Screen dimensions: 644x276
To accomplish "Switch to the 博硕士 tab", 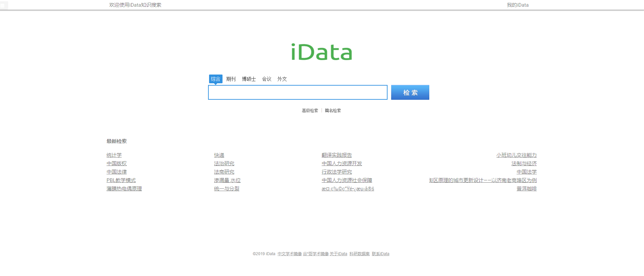I will (x=249, y=79).
